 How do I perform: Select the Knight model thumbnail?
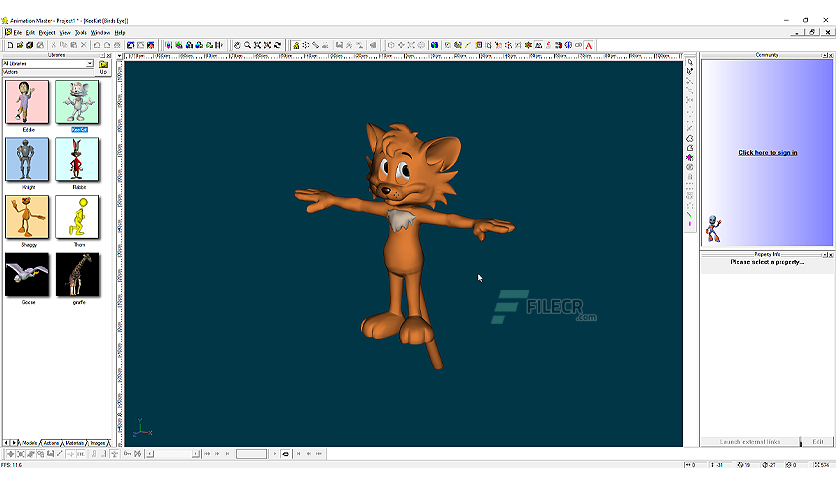click(x=27, y=159)
